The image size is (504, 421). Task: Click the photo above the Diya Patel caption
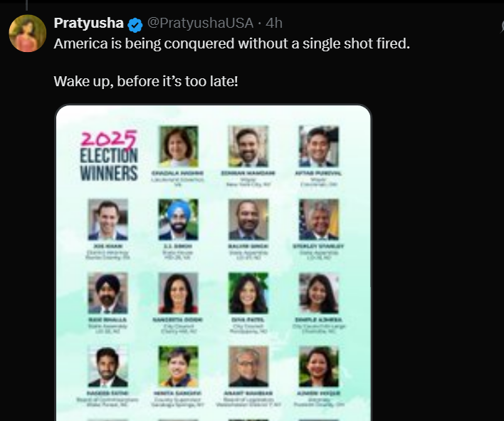pyautogui.click(x=248, y=293)
